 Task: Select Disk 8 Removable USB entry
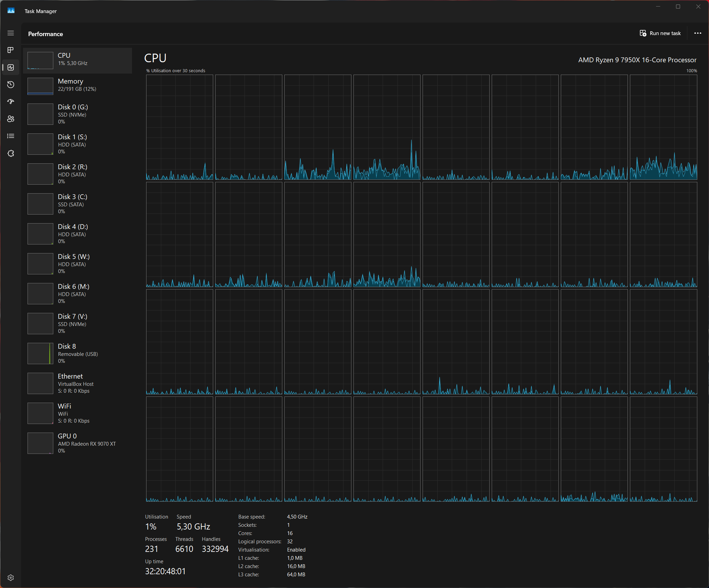tap(77, 353)
